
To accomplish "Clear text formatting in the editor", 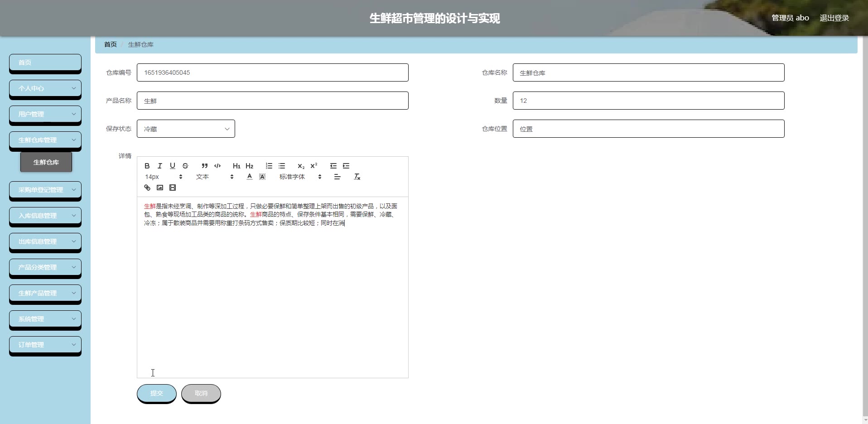I will pyautogui.click(x=357, y=177).
